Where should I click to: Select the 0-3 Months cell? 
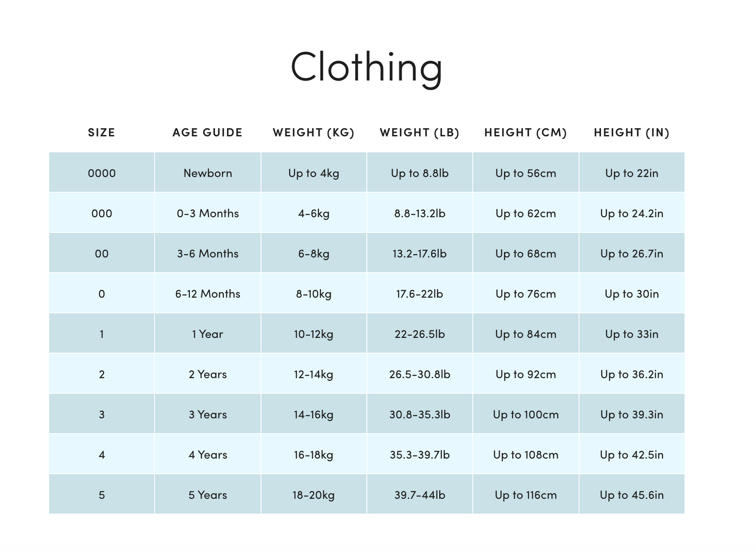[208, 213]
